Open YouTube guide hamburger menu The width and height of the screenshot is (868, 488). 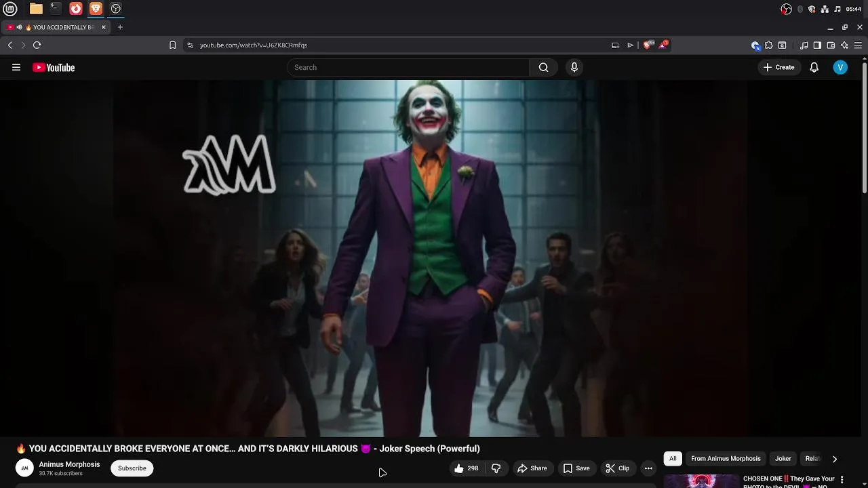pyautogui.click(x=16, y=67)
